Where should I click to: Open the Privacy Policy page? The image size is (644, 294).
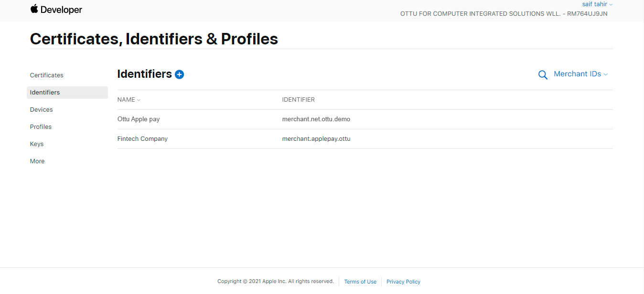coord(403,282)
